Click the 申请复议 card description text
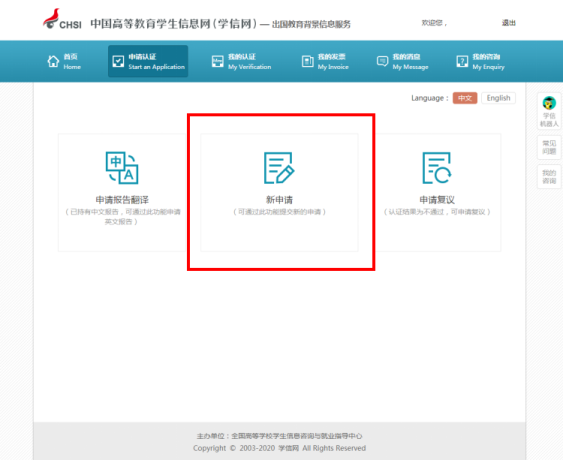This screenshot has width=563, height=460. pyautogui.click(x=437, y=212)
